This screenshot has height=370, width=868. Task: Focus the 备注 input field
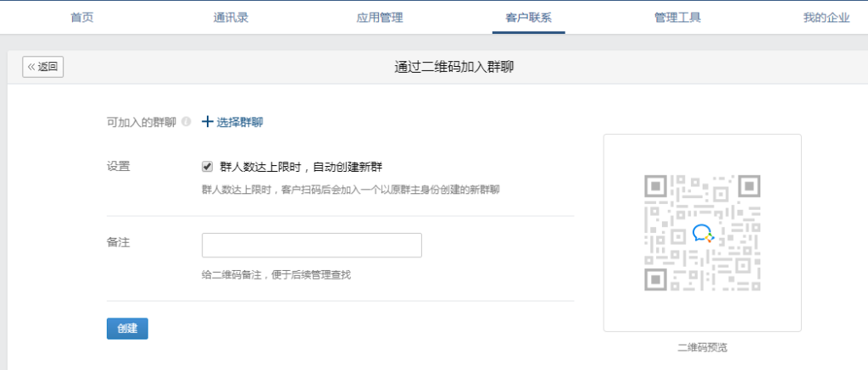click(x=312, y=245)
